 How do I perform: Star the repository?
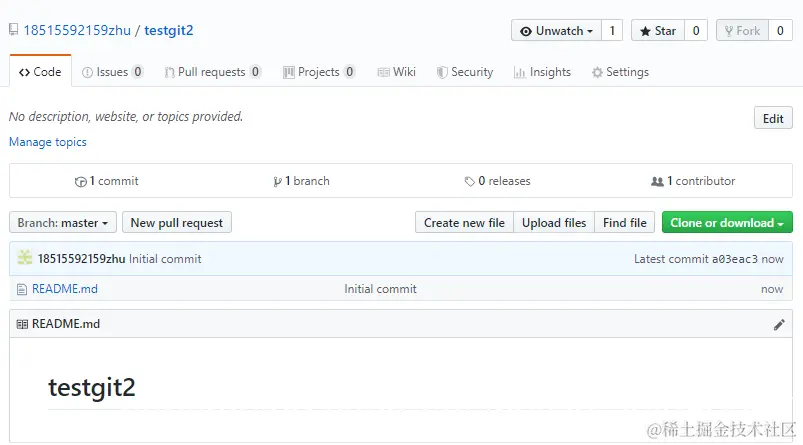tap(658, 31)
